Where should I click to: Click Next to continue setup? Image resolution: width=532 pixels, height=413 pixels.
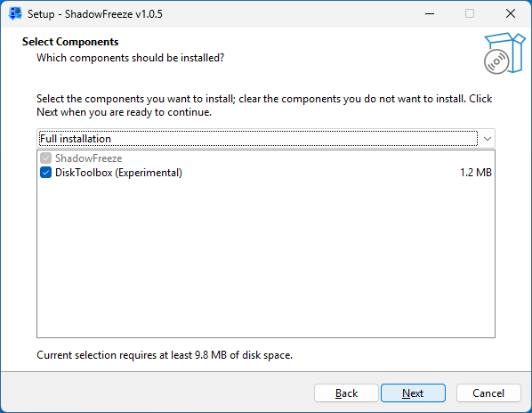(413, 393)
